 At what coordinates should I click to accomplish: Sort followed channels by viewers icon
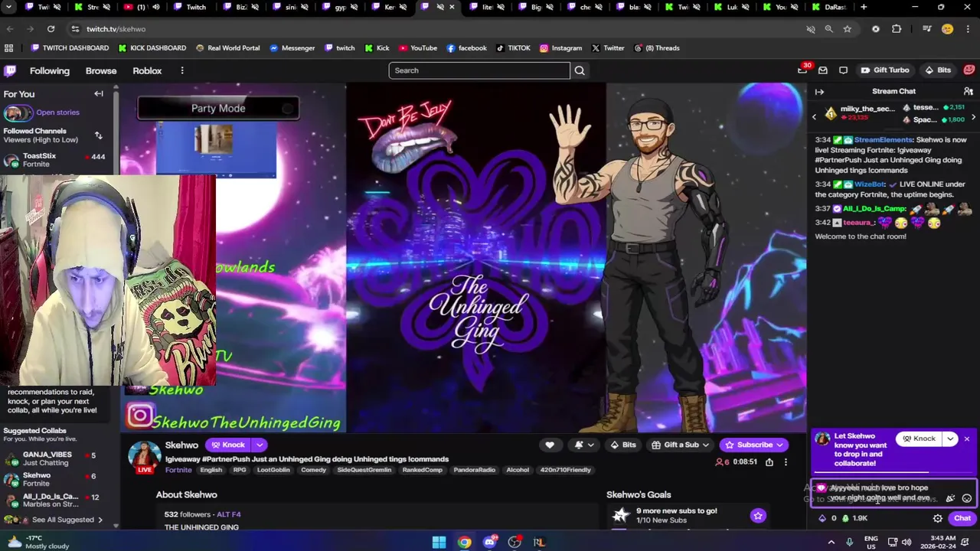98,135
